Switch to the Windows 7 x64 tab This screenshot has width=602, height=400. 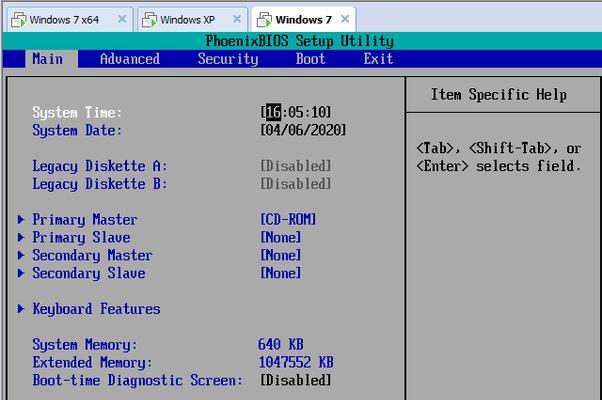coord(70,20)
